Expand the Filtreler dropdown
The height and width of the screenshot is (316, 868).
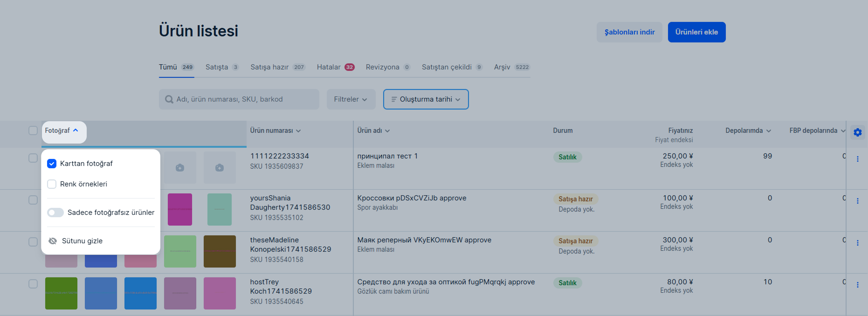pyautogui.click(x=351, y=99)
